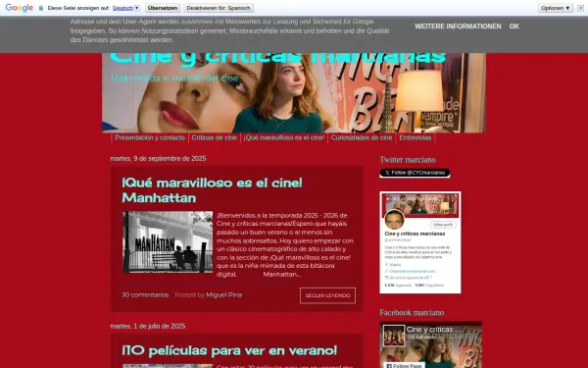Click subtitle Una mirada al mundo del cine
Screen dimensions: 588x368
coord(174,79)
